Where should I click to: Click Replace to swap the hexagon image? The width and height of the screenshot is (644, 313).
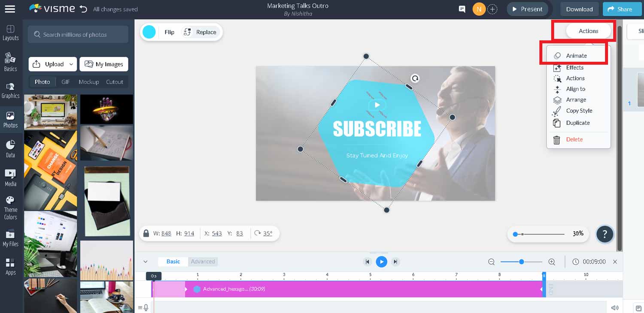pos(200,32)
